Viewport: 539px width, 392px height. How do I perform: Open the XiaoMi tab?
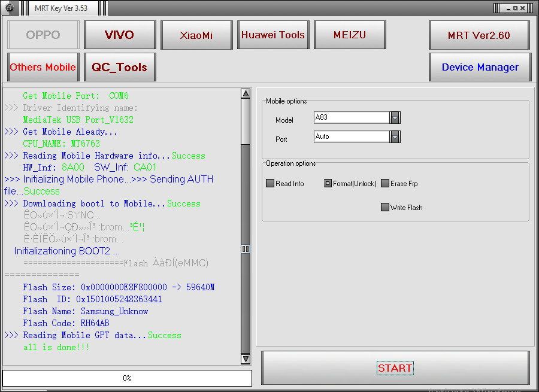point(196,35)
